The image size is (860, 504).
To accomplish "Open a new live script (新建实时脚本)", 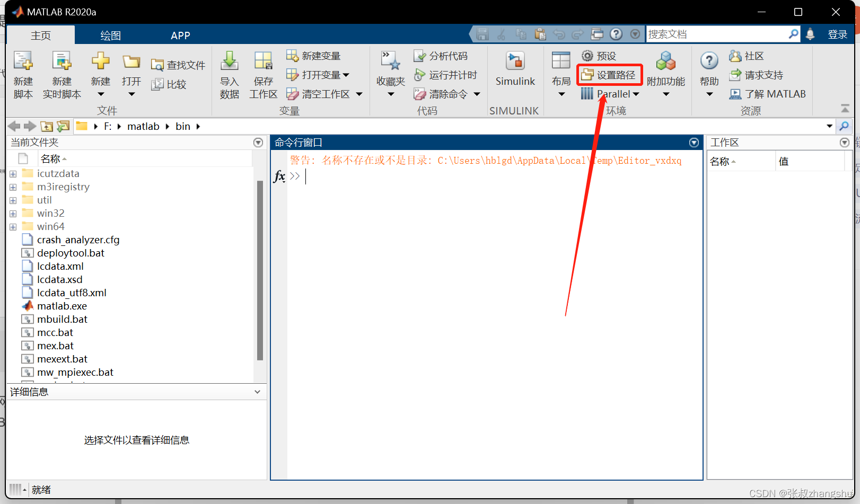I will coord(62,74).
